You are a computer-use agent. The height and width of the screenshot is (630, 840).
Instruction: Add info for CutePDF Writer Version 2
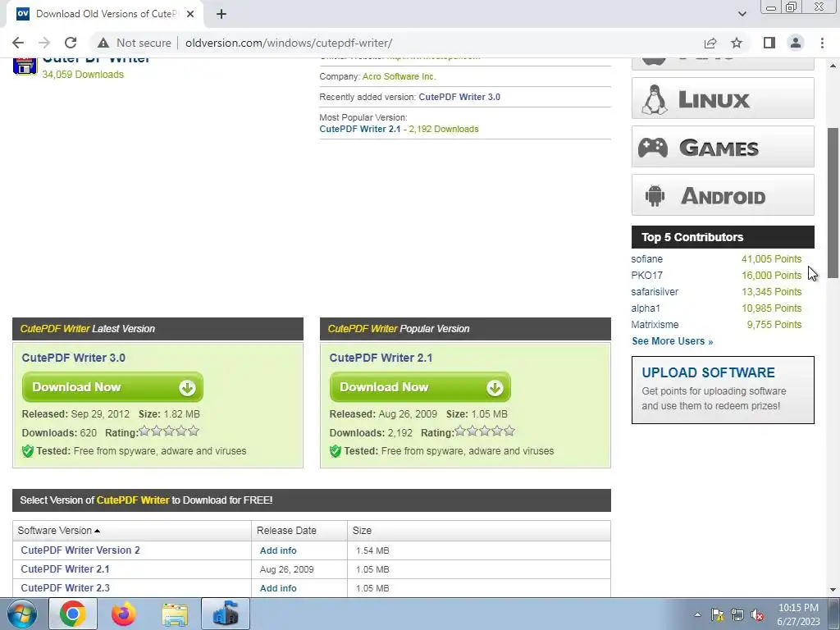coord(278,550)
